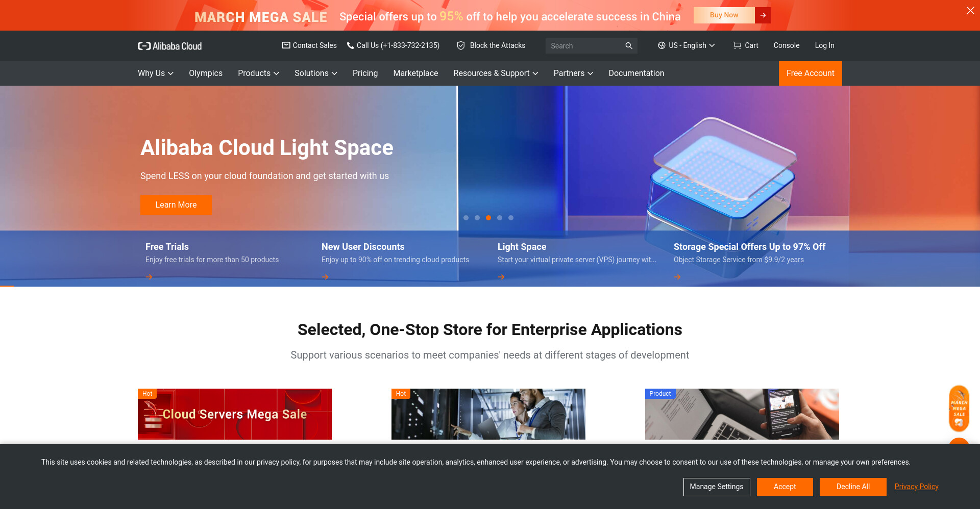Click Decline All cookies
This screenshot has height=509, width=980.
tap(853, 487)
